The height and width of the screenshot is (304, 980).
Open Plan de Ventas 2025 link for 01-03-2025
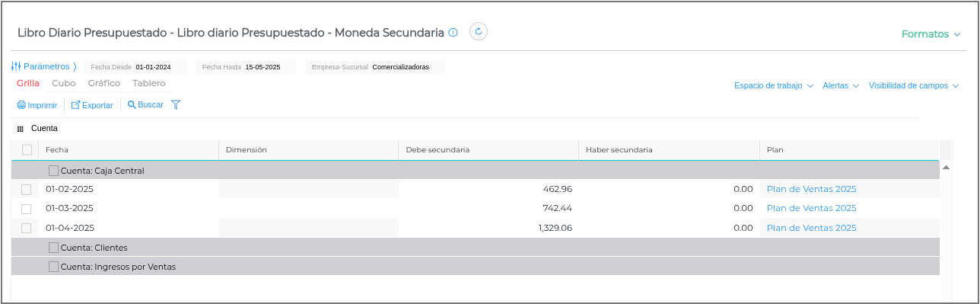click(x=811, y=208)
